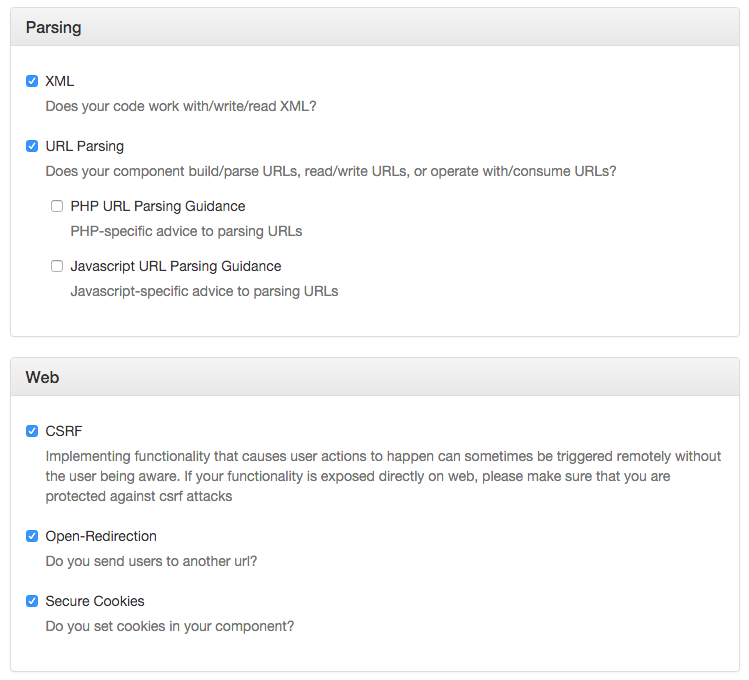Viewport: 749px width, 680px height.
Task: Click the Web panel heading
Action: (42, 378)
